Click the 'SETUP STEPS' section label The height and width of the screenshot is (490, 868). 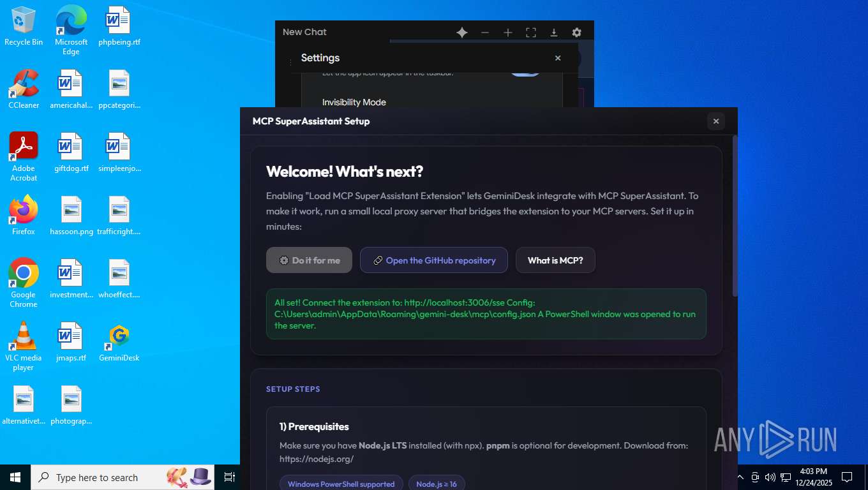(x=293, y=389)
